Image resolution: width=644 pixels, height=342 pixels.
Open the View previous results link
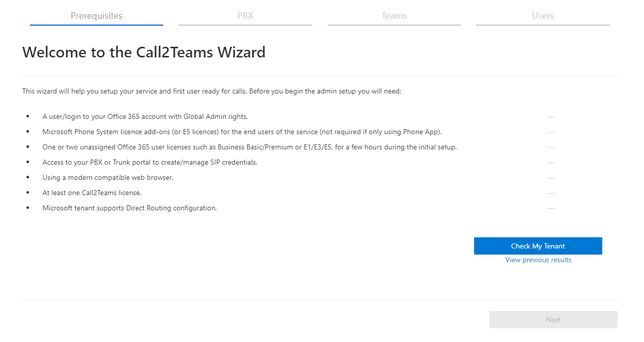pos(538,260)
